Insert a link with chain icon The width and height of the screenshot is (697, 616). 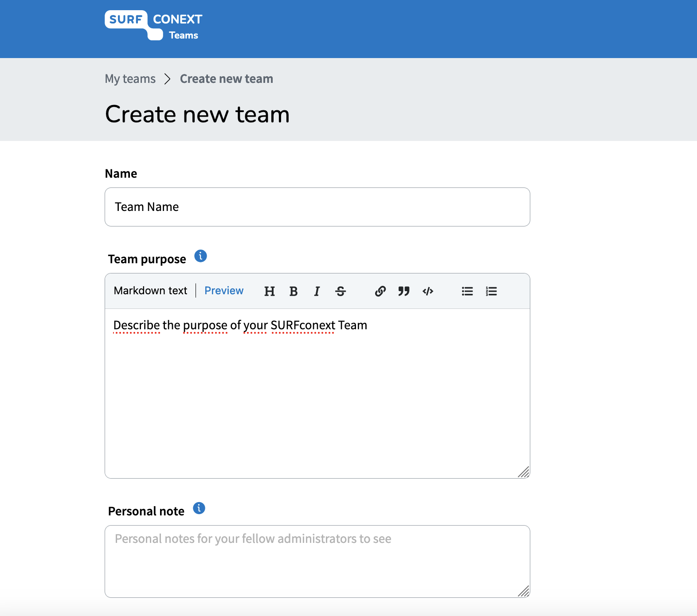(x=380, y=291)
